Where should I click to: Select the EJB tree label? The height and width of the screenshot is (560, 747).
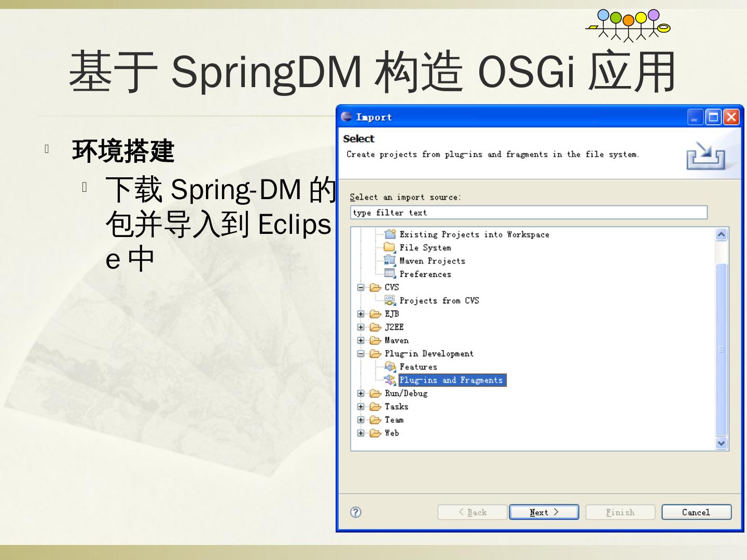tap(392, 314)
